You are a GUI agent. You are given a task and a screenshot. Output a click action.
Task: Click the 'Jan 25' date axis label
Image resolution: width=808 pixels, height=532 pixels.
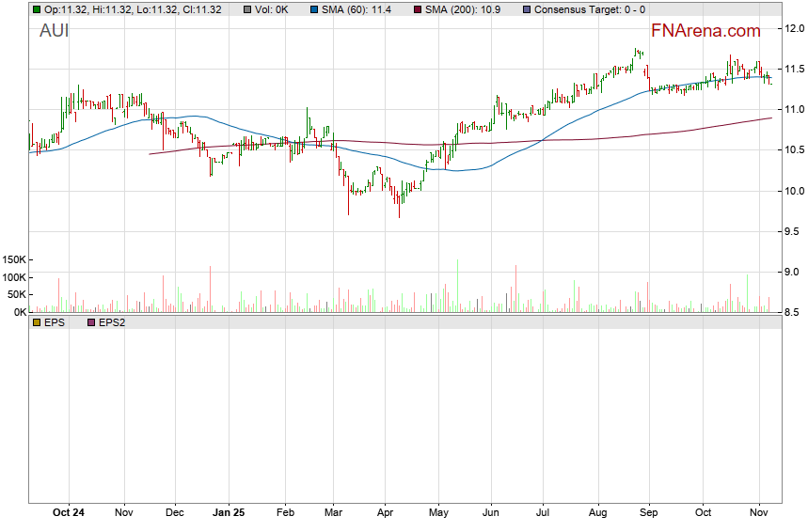[x=229, y=513]
